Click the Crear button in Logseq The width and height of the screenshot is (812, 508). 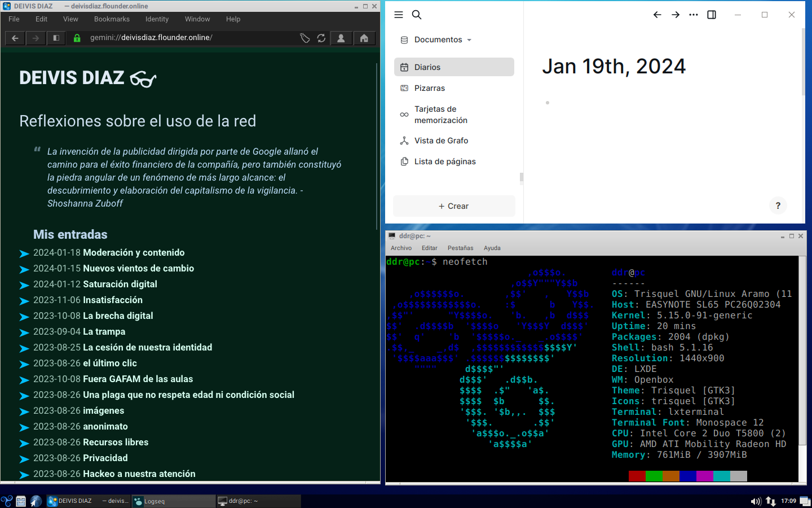point(454,206)
